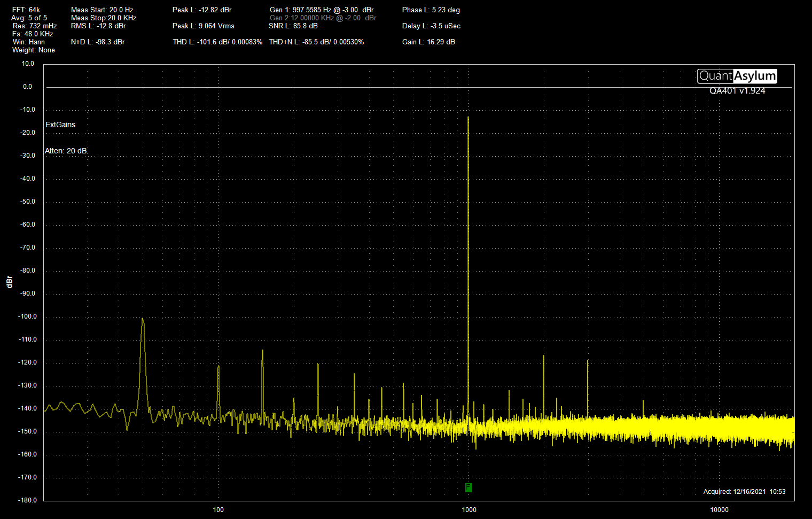Click the -100.0 Y-axis tick label

pos(28,316)
